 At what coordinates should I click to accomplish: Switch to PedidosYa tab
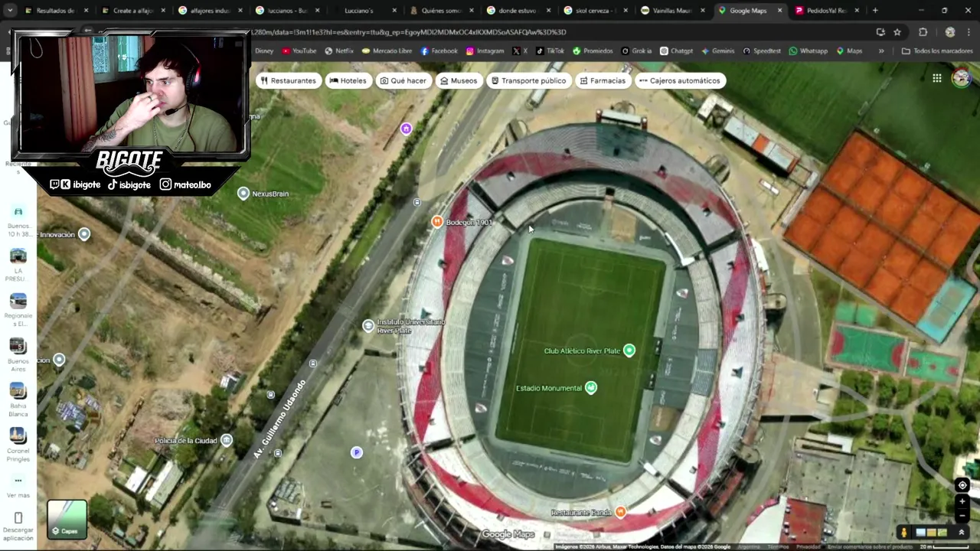(x=825, y=11)
